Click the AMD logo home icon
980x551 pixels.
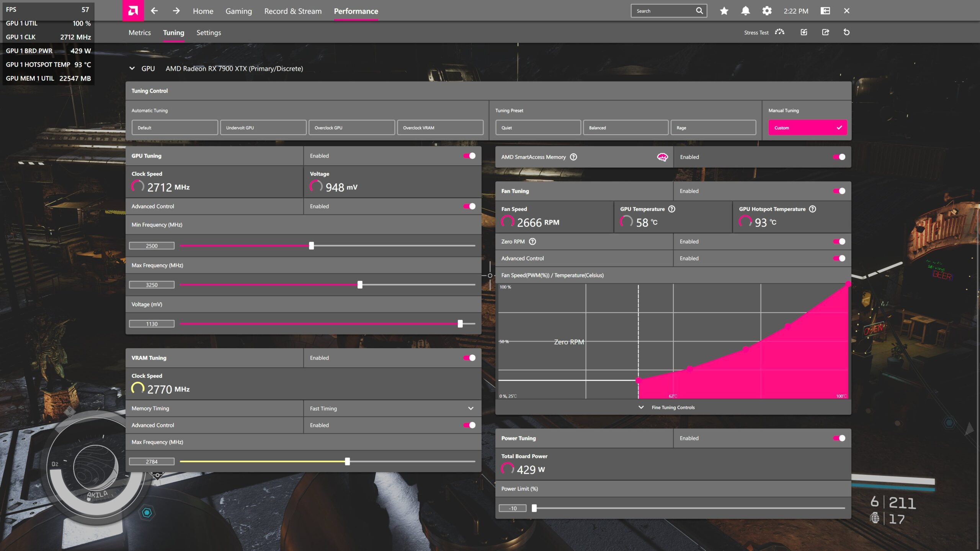(x=133, y=11)
